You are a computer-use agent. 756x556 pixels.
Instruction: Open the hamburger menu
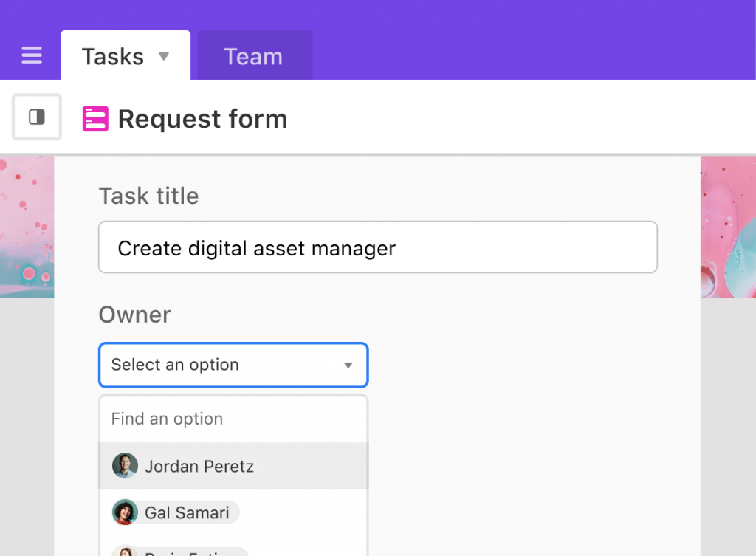click(32, 56)
